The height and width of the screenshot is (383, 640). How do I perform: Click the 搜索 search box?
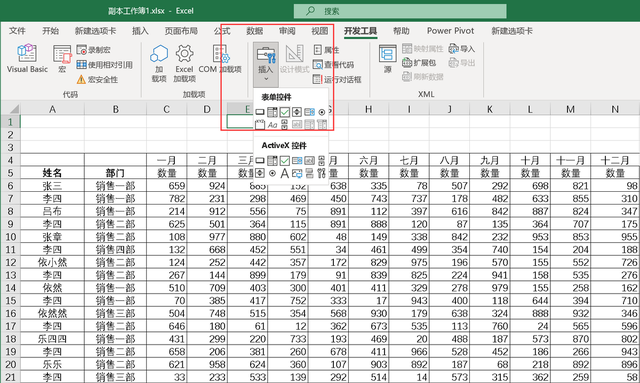(400, 11)
